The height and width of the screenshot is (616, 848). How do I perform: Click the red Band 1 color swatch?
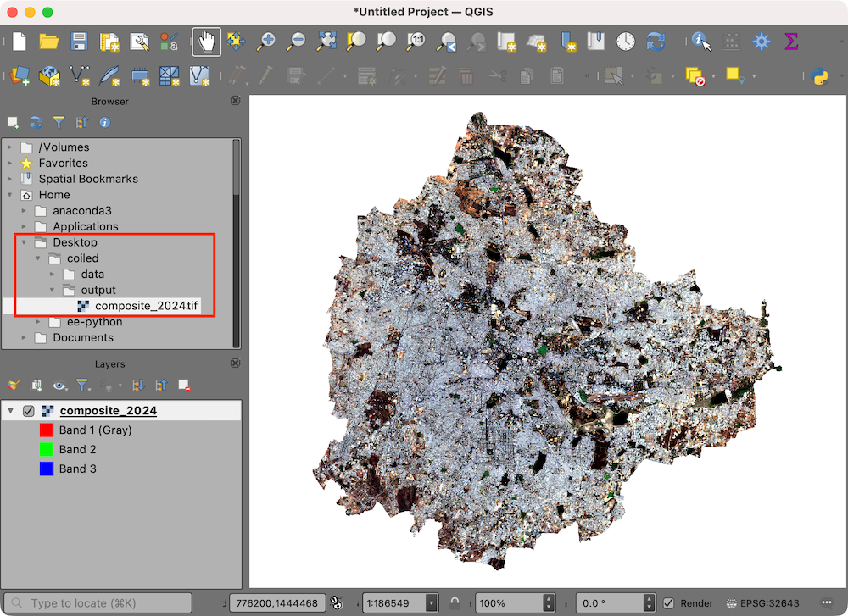click(x=47, y=430)
